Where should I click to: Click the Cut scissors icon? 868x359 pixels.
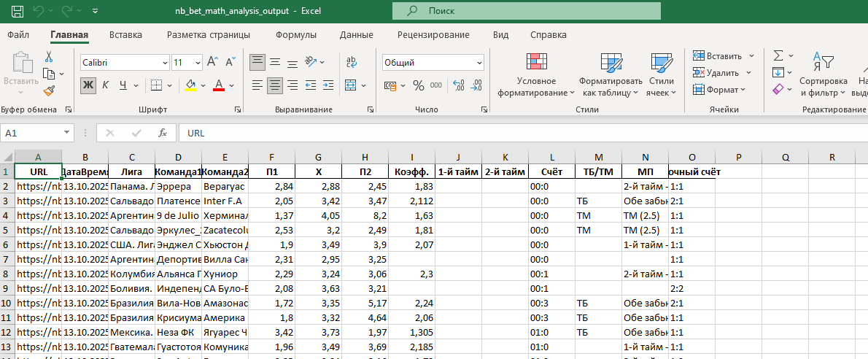pyautogui.click(x=49, y=57)
